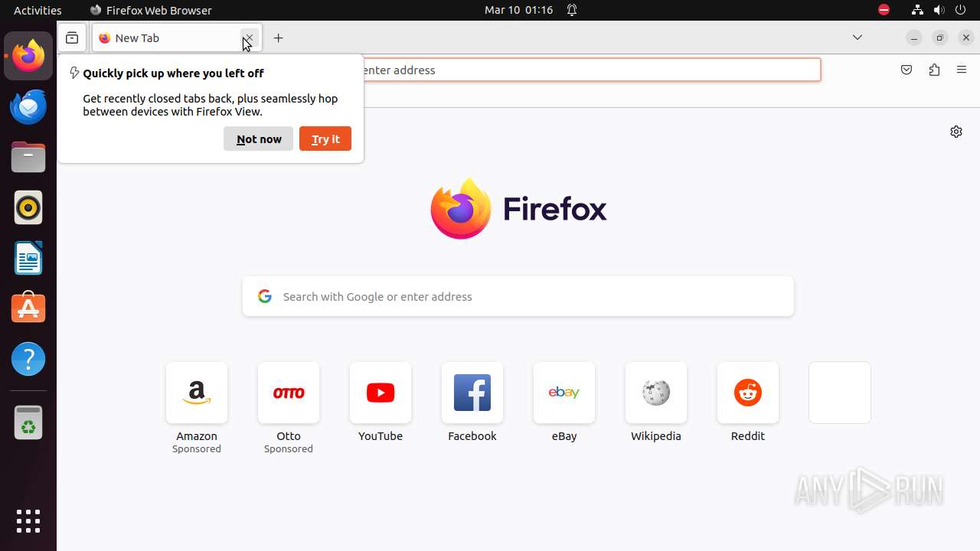Select the New Tab tab
Image resolution: width=980 pixels, height=551 pixels.
177,37
